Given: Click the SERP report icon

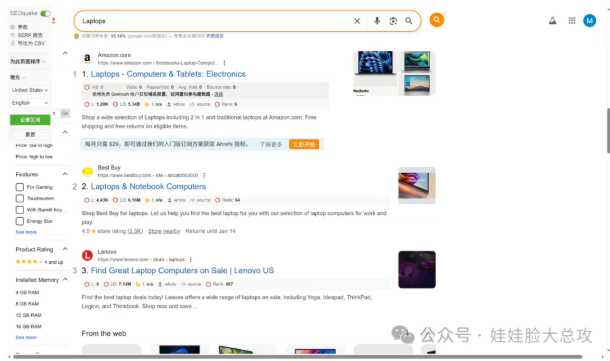Looking at the screenshot, I should pyautogui.click(x=12, y=35).
